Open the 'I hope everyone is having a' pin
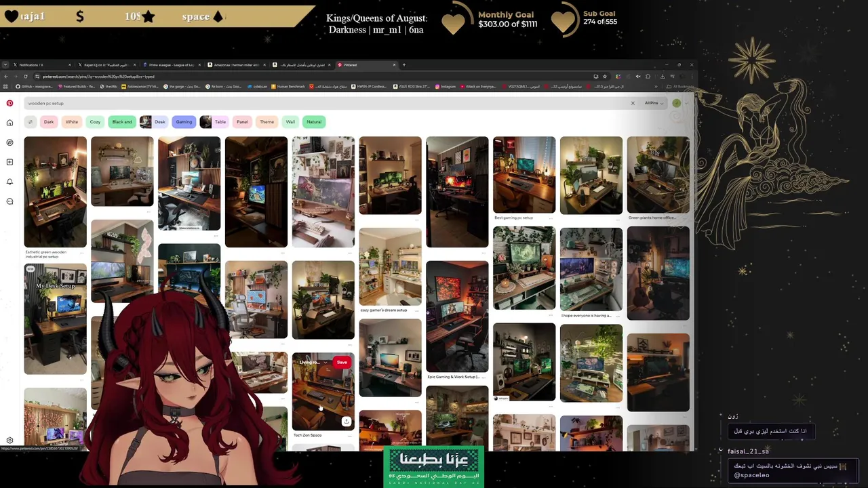 (x=591, y=268)
